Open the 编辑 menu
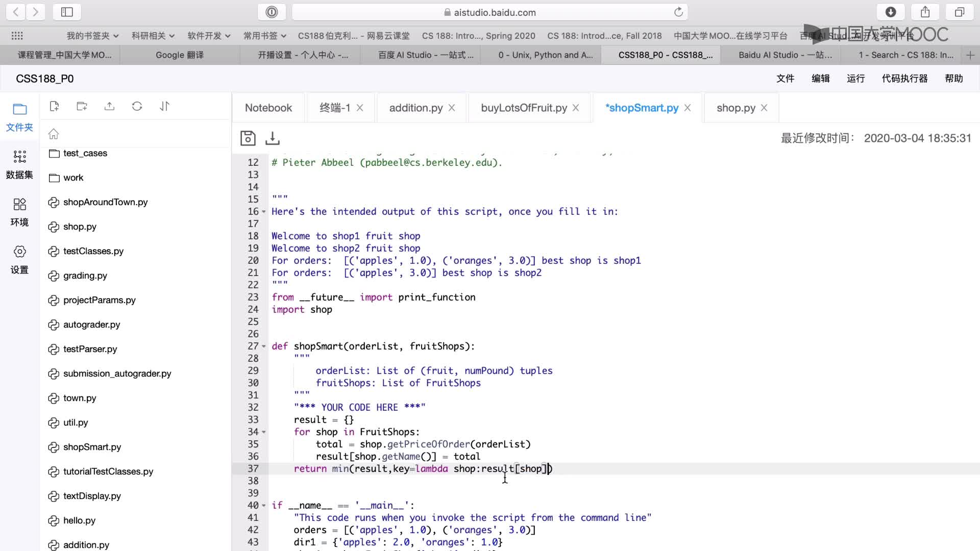This screenshot has height=551, width=980. click(820, 79)
